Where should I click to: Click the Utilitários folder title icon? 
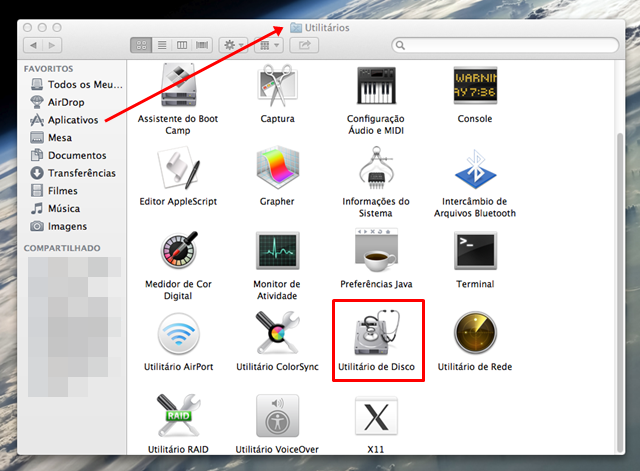tap(296, 28)
